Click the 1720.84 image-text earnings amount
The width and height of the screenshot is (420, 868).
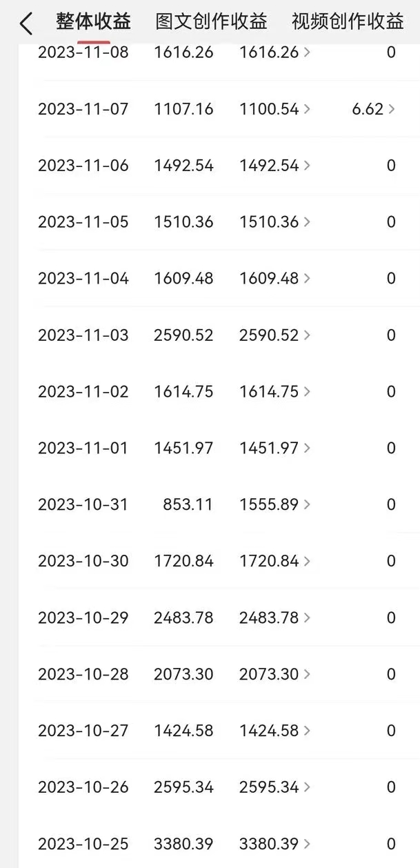[268, 562]
